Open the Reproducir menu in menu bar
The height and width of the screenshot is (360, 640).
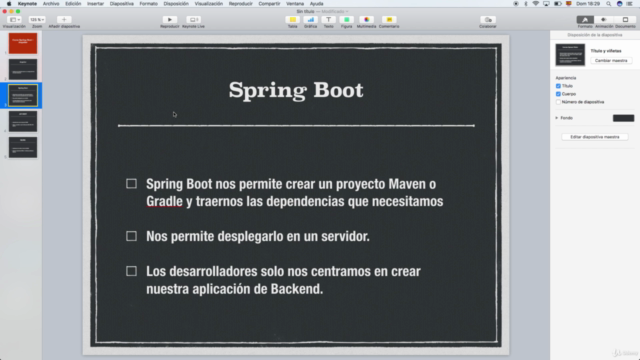(241, 4)
